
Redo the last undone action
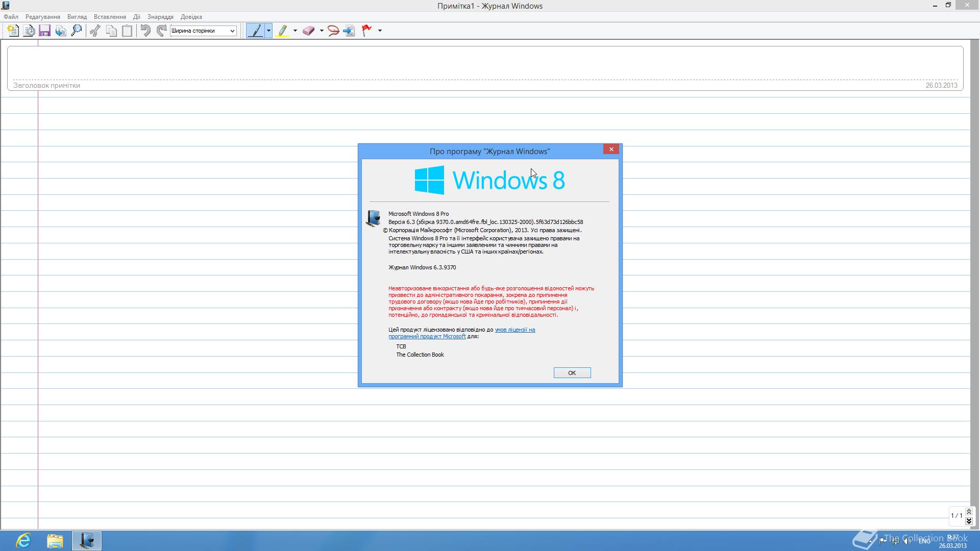[161, 31]
